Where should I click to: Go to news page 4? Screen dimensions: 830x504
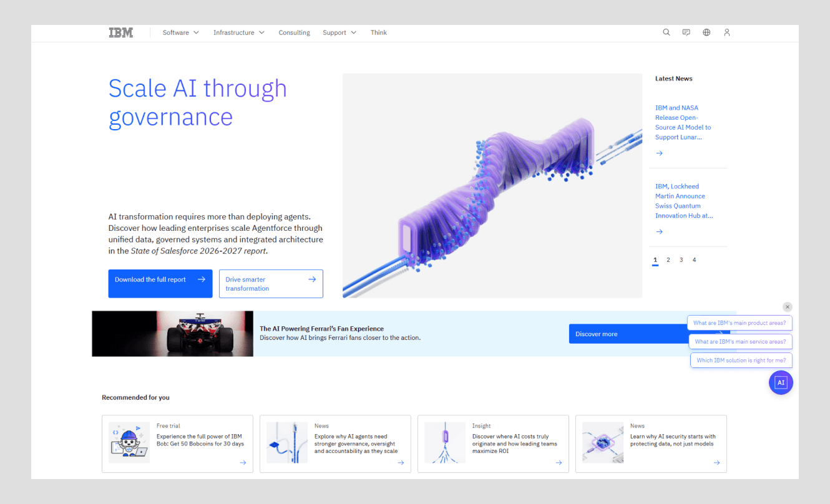[x=694, y=260]
